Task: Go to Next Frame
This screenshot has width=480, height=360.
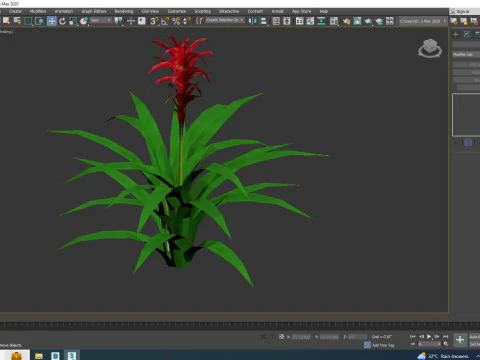Action: point(437,336)
